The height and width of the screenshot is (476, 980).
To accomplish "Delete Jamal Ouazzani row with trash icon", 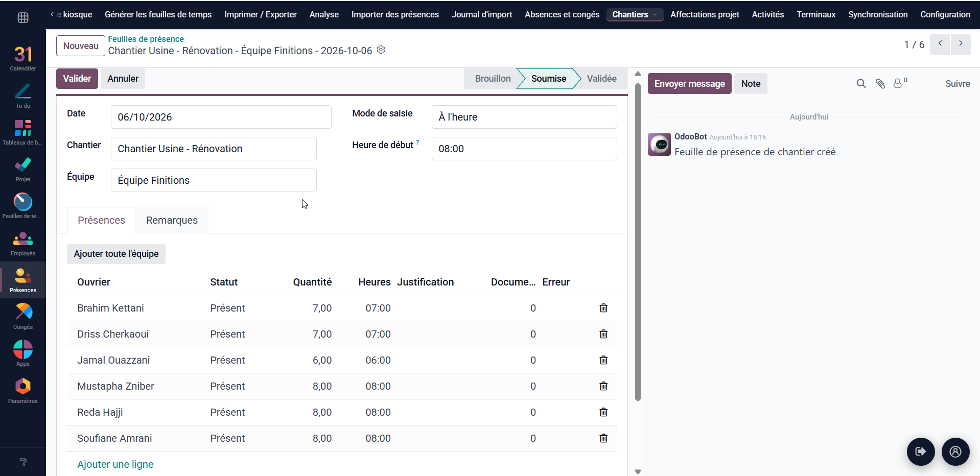I will 603,360.
